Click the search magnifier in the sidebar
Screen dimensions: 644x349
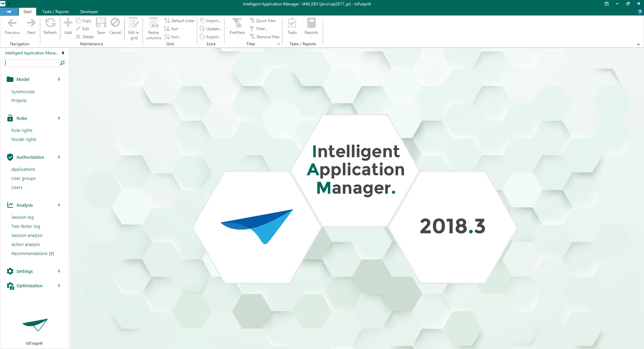pyautogui.click(x=62, y=63)
